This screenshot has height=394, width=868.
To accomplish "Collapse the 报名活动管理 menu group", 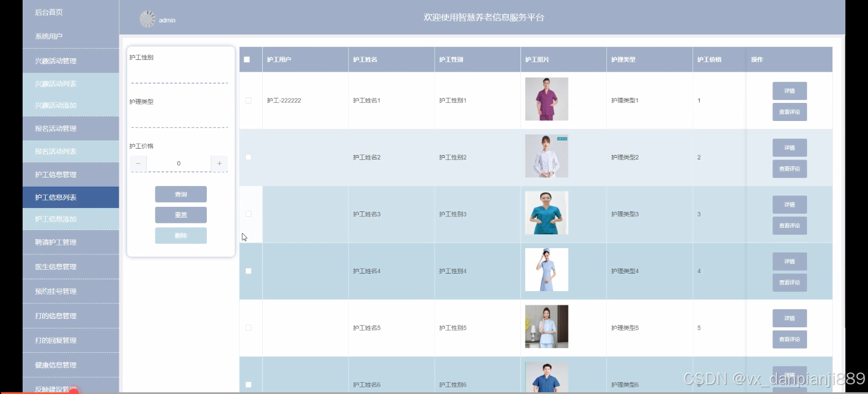I will (x=71, y=128).
